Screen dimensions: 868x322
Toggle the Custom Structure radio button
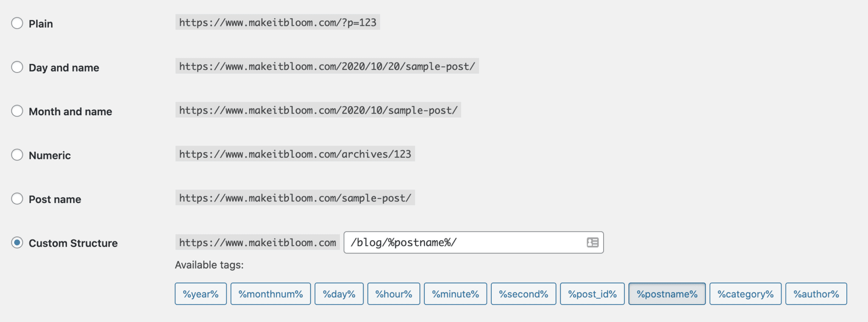pos(17,243)
